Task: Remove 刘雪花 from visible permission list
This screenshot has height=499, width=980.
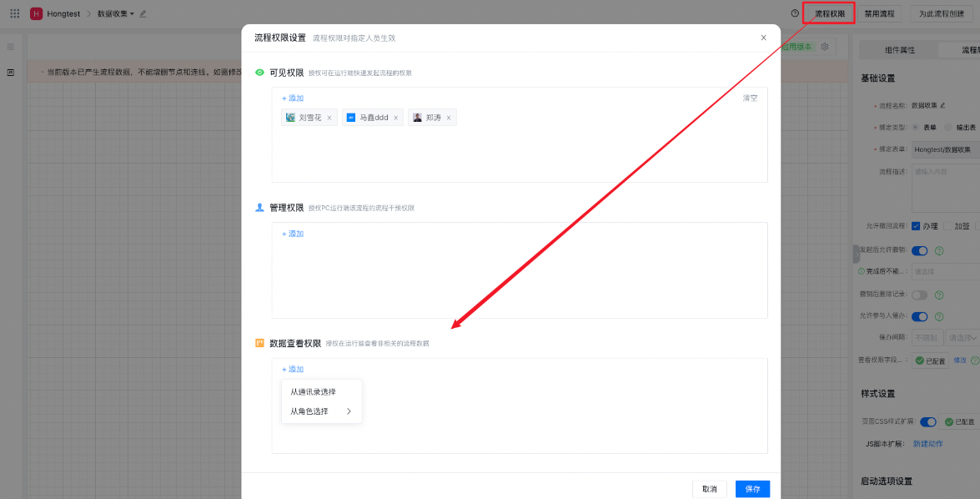Action: pos(329,118)
